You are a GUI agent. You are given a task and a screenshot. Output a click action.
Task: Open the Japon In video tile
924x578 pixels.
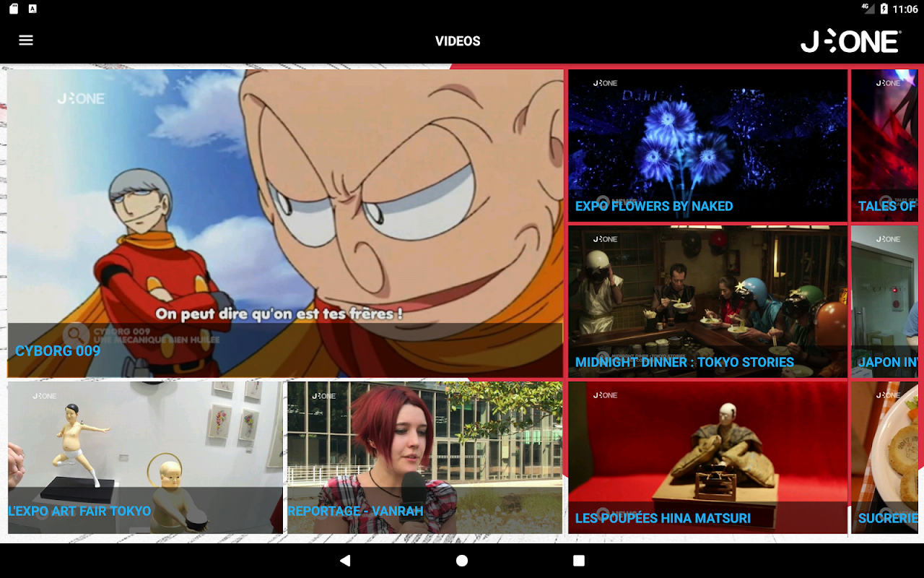(x=884, y=301)
